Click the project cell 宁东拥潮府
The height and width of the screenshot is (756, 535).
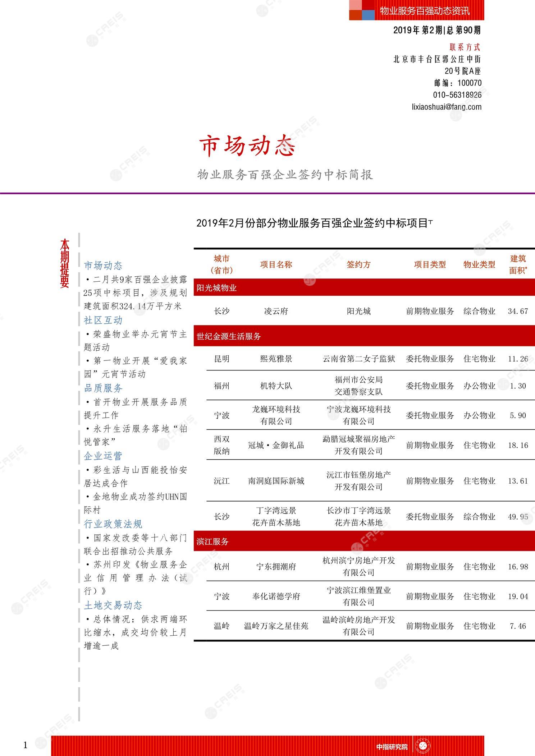click(x=276, y=567)
